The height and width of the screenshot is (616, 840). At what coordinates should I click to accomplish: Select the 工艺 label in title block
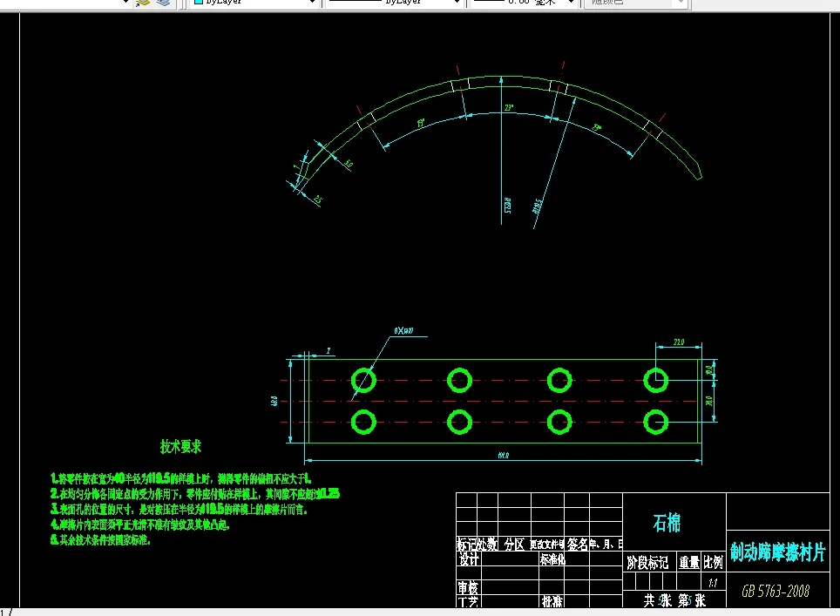tap(468, 601)
